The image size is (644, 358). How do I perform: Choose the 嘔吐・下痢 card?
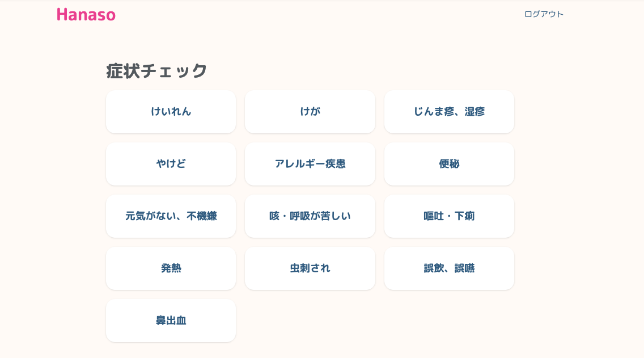coord(449,216)
